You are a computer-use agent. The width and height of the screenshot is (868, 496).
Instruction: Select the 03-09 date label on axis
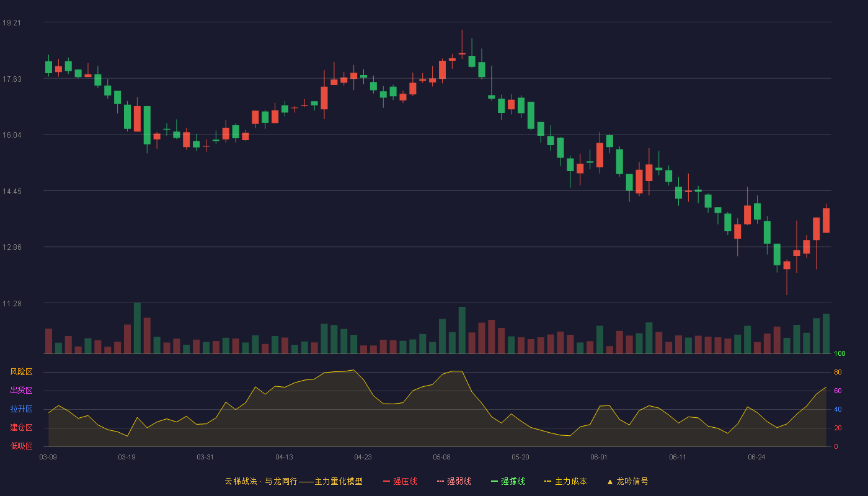tap(48, 457)
